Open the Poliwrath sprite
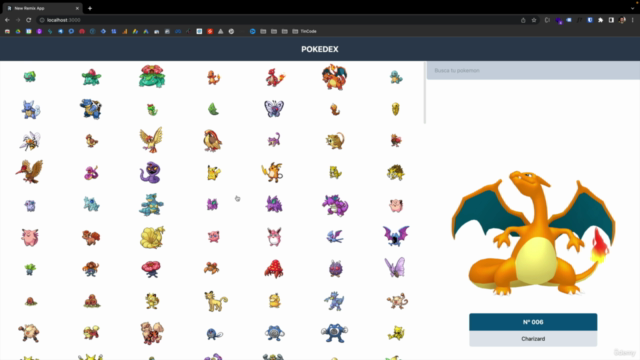Viewport: 640px width, 360px height. (334, 333)
